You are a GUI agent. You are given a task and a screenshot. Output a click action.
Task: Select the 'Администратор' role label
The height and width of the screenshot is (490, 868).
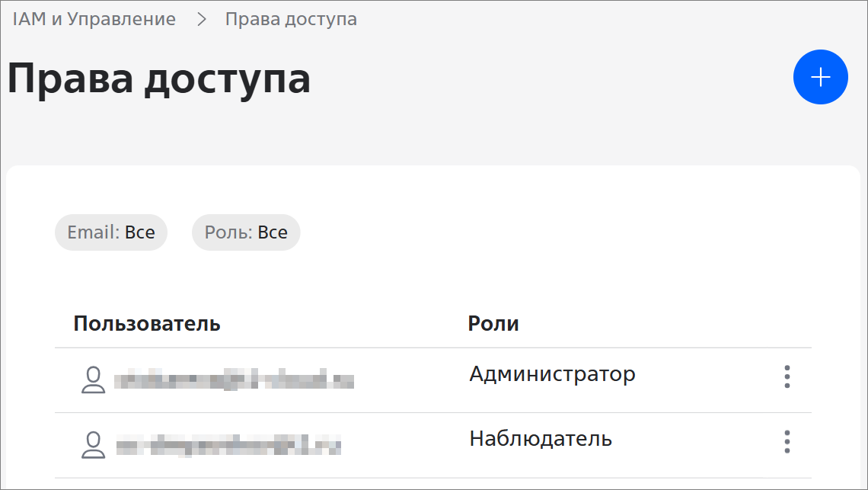coord(552,374)
